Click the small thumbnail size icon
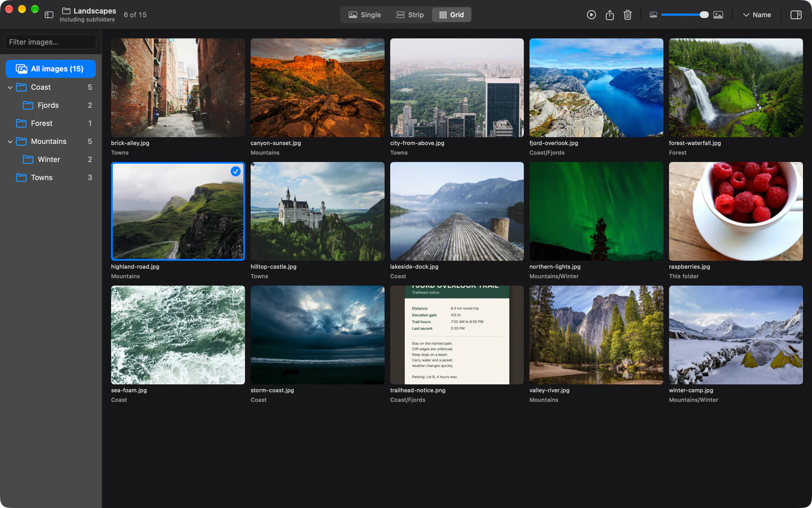Image resolution: width=812 pixels, height=508 pixels. (653, 15)
